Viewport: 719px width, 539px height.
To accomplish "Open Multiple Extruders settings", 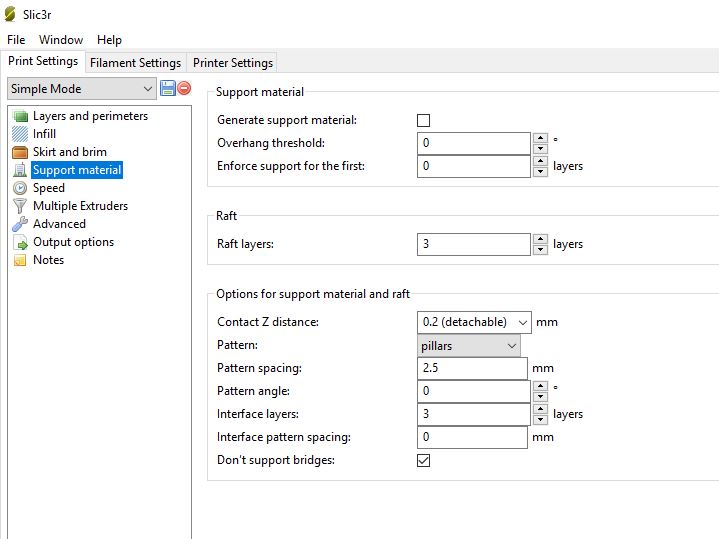I will pyautogui.click(x=80, y=206).
